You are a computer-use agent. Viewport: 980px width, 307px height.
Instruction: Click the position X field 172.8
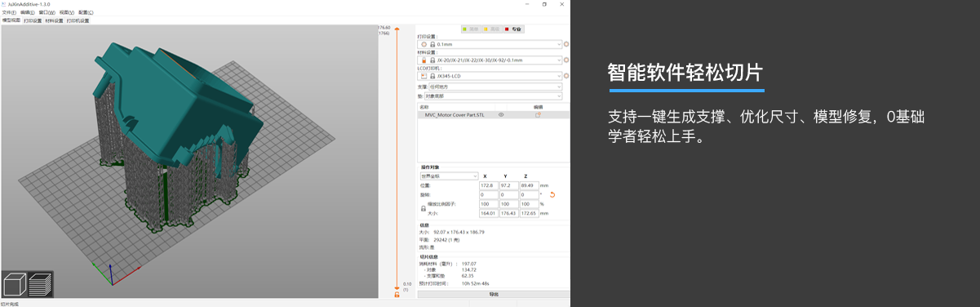pos(488,185)
